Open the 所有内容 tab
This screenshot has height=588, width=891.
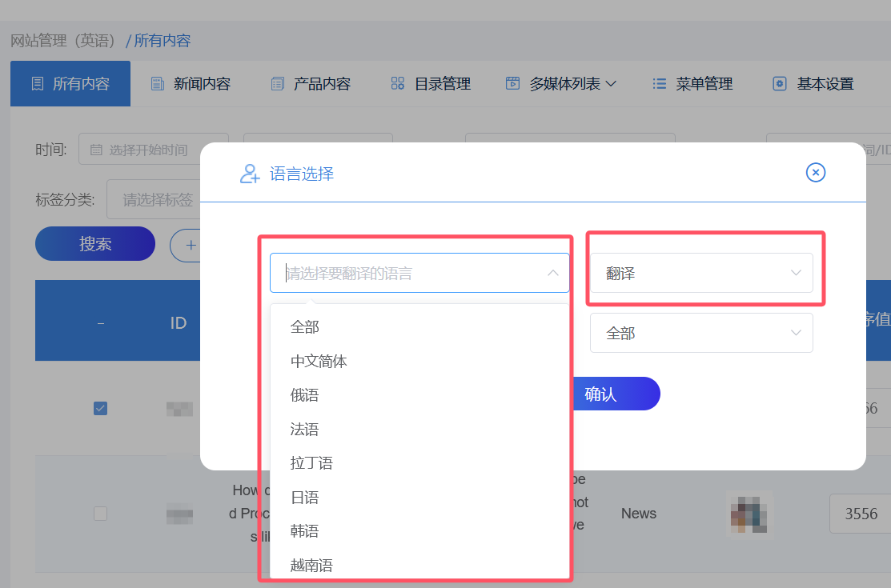tap(70, 84)
